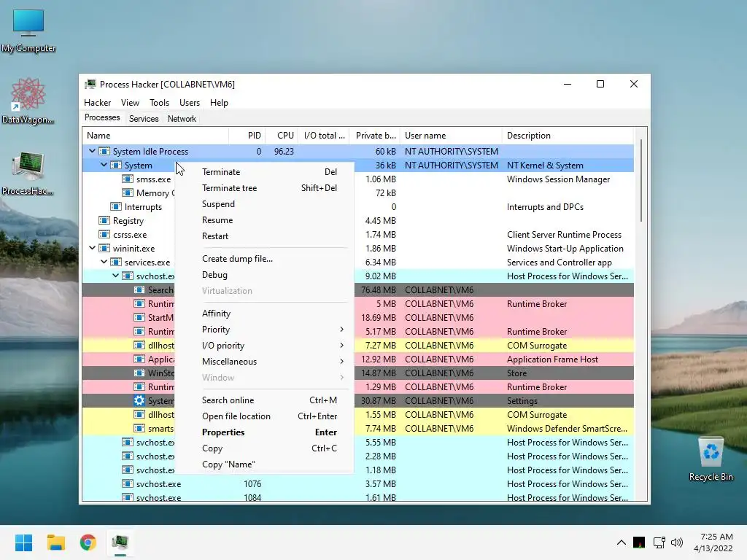Collapse the System Idle Process tree
This screenshot has height=560, width=747.
[93, 151]
